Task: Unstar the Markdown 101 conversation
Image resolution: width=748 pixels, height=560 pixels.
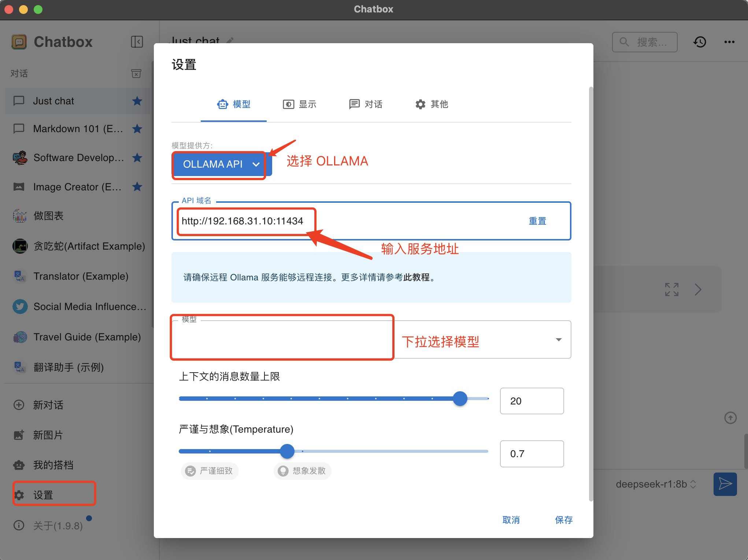Action: (x=137, y=129)
